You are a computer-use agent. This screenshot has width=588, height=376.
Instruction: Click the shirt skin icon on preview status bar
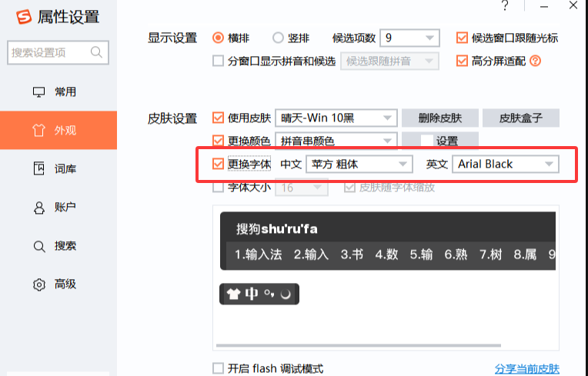[233, 294]
